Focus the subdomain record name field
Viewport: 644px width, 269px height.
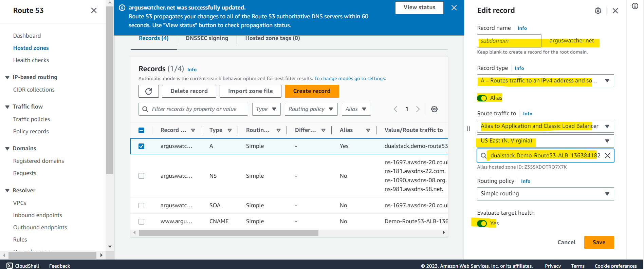click(x=509, y=41)
